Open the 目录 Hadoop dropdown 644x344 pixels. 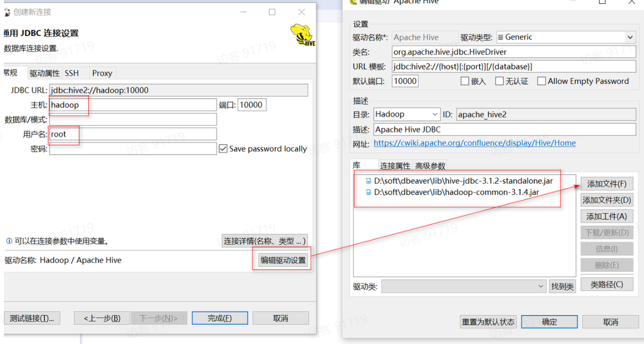407,114
